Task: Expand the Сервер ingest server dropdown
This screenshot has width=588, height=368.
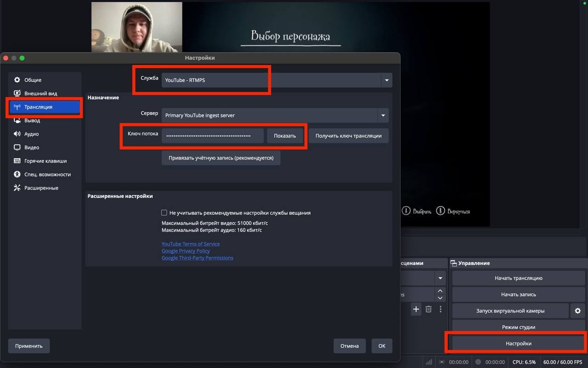Action: click(x=383, y=115)
